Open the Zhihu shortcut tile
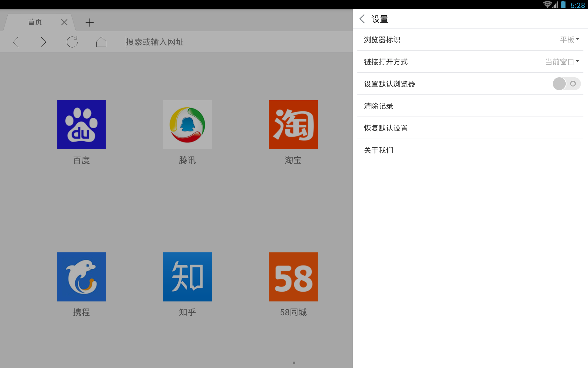588x368 pixels. coord(187,277)
